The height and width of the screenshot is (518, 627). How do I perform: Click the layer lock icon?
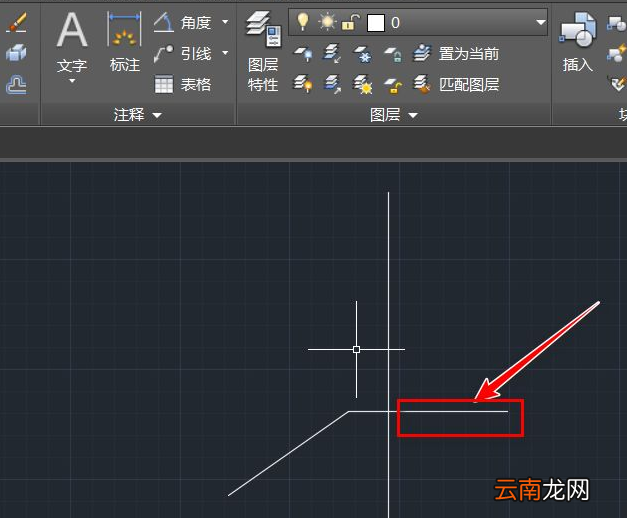point(393,54)
